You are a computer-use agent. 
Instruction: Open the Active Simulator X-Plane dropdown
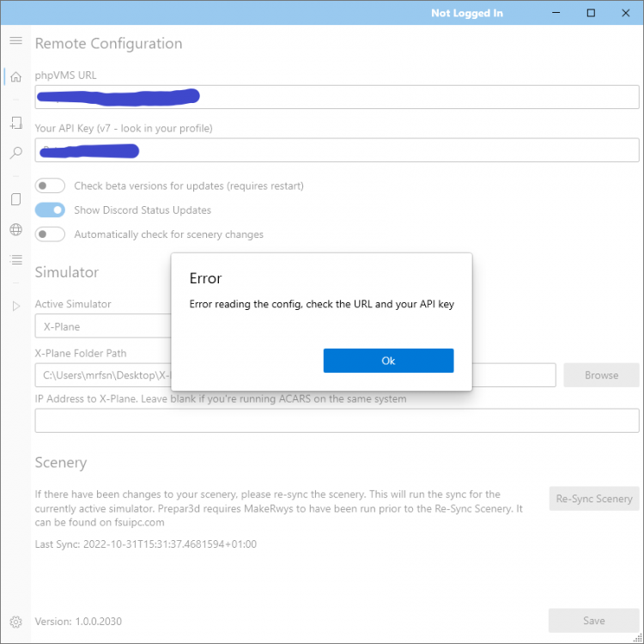103,326
